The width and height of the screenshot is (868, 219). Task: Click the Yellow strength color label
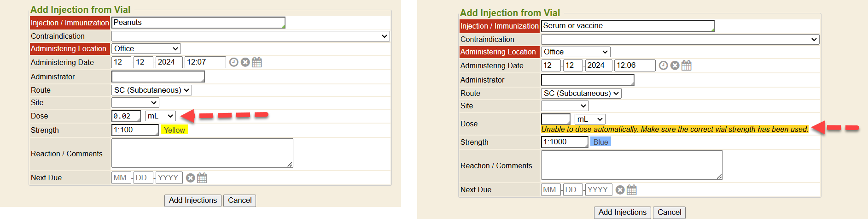[x=175, y=130]
